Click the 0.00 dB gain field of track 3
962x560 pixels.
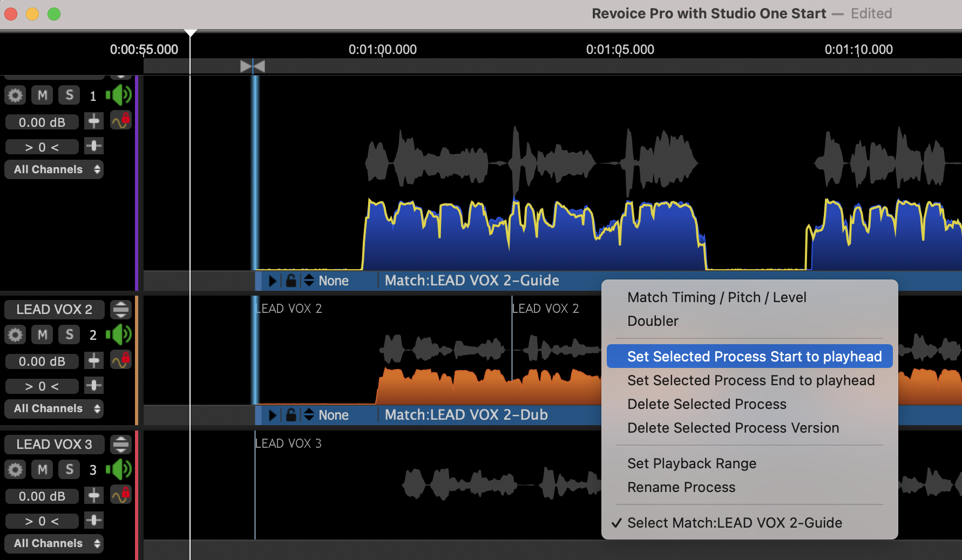pyautogui.click(x=42, y=496)
